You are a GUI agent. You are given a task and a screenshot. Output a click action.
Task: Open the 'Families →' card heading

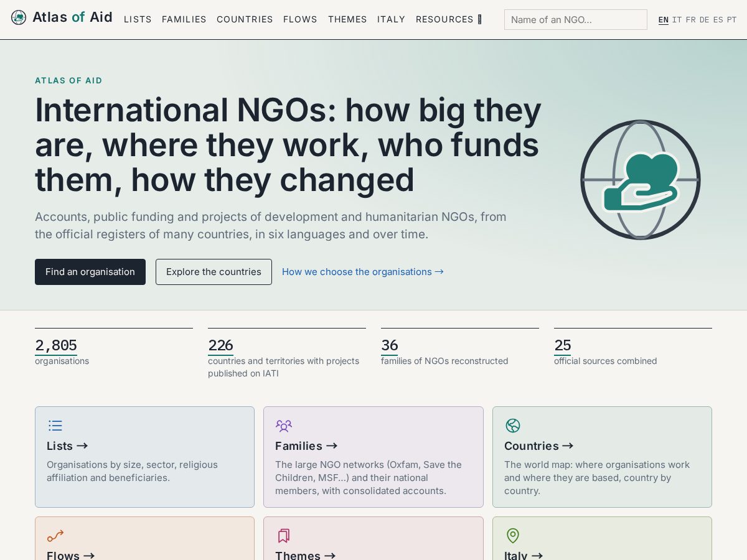tap(306, 446)
